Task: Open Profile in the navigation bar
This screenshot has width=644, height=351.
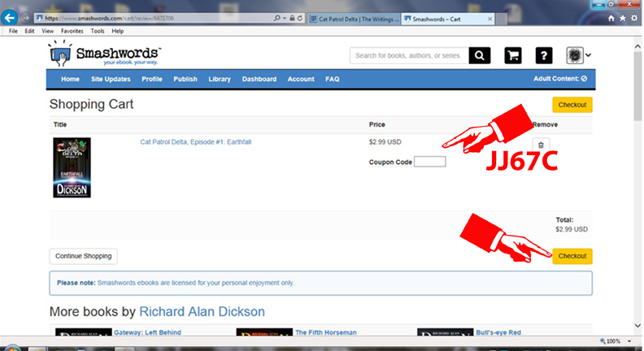Action: (151, 79)
